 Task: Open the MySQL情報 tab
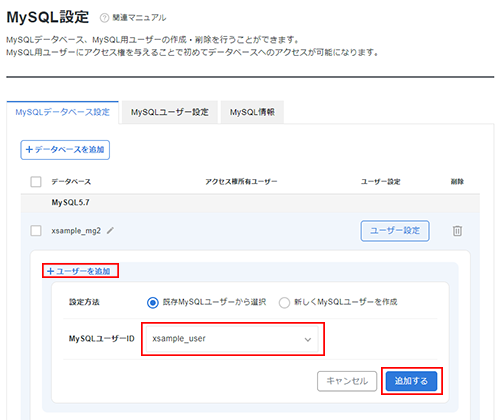tap(252, 112)
